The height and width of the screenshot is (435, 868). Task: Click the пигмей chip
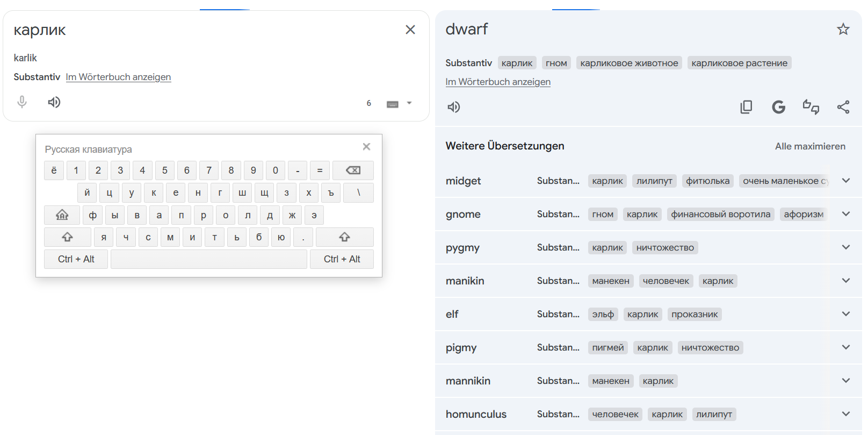pos(608,347)
